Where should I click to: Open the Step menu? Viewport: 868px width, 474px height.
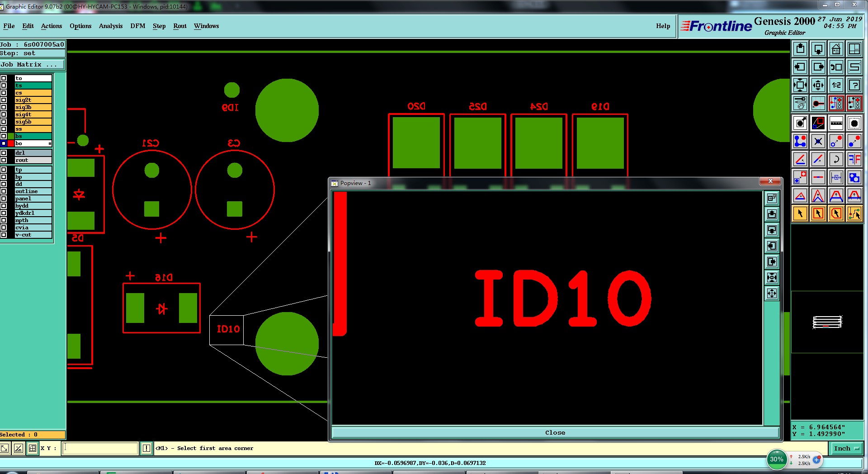[159, 26]
